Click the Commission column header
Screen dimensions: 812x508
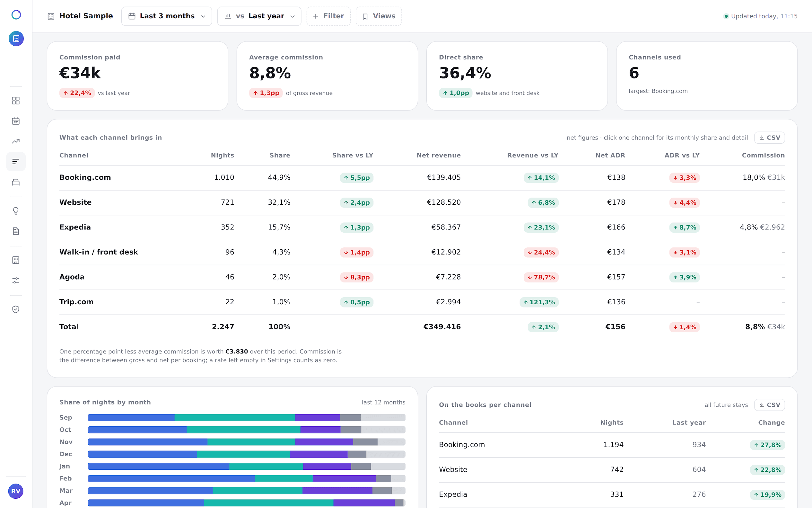pos(763,155)
